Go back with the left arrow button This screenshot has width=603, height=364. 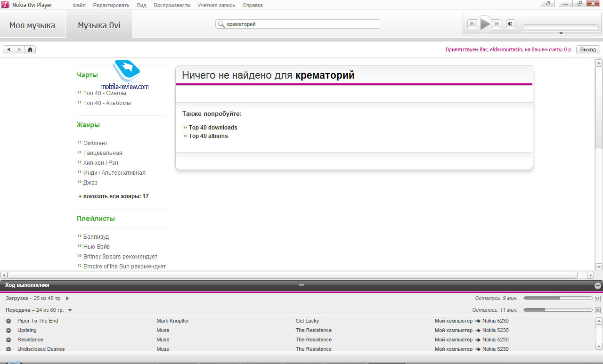9,49
